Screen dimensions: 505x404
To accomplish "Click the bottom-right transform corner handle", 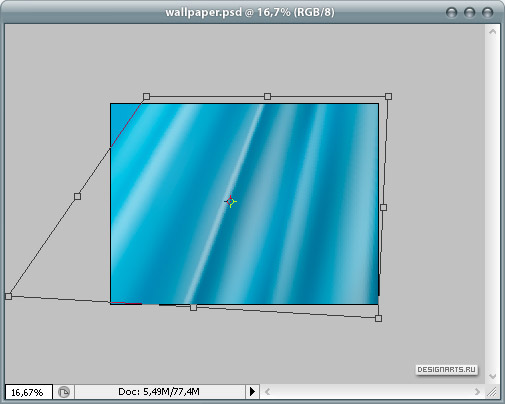I will (x=378, y=318).
